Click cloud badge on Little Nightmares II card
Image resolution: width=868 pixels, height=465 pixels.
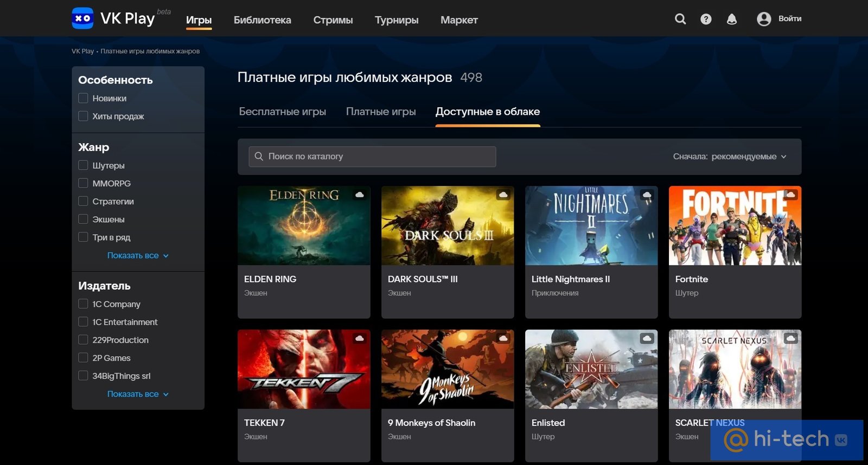(647, 195)
